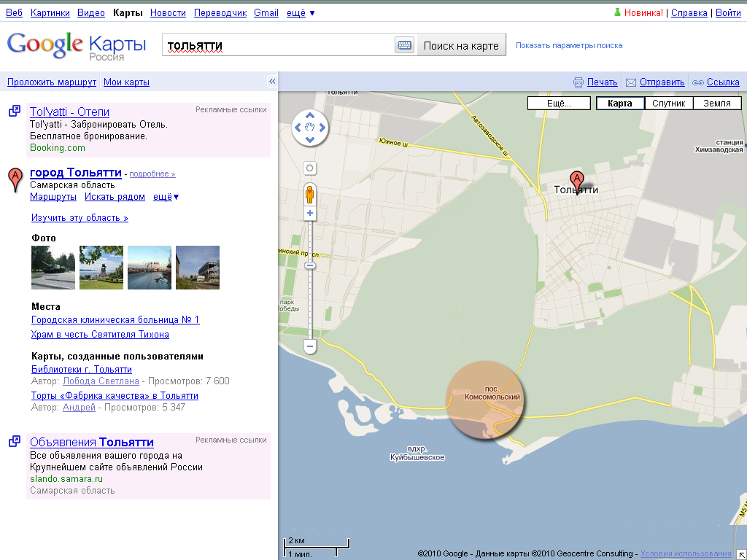
Task: Click the green flask Новинка icon
Action: (617, 12)
